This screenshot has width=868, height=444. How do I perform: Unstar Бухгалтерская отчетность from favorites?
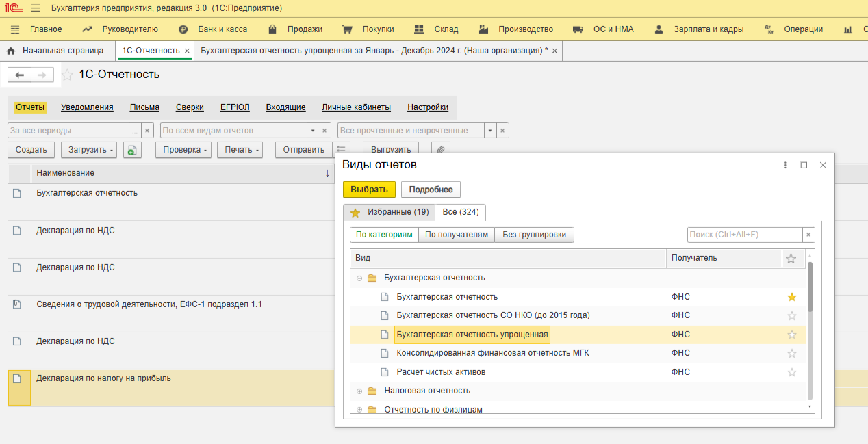792,297
